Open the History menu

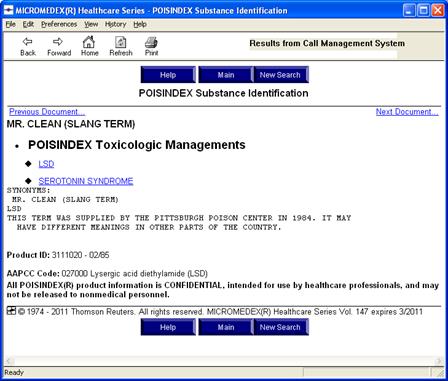(116, 24)
